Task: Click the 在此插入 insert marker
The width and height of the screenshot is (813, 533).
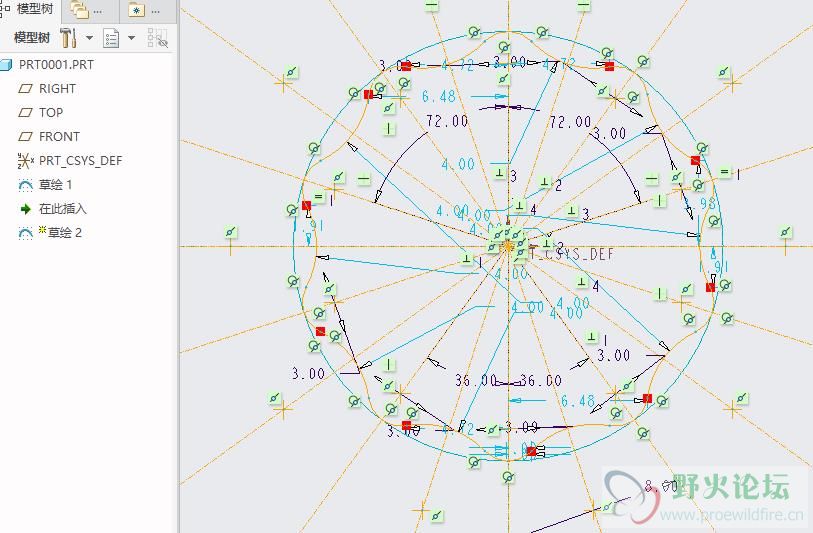Action: [x=62, y=208]
